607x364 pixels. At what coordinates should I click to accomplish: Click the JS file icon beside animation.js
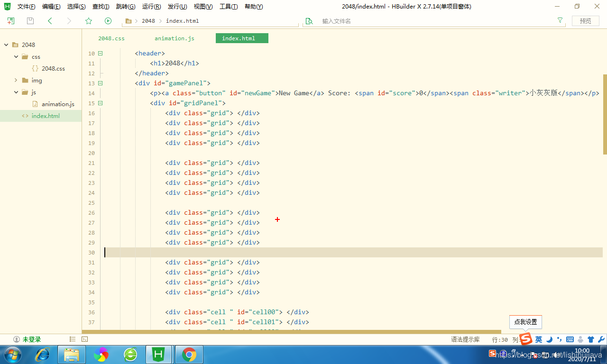(35, 104)
